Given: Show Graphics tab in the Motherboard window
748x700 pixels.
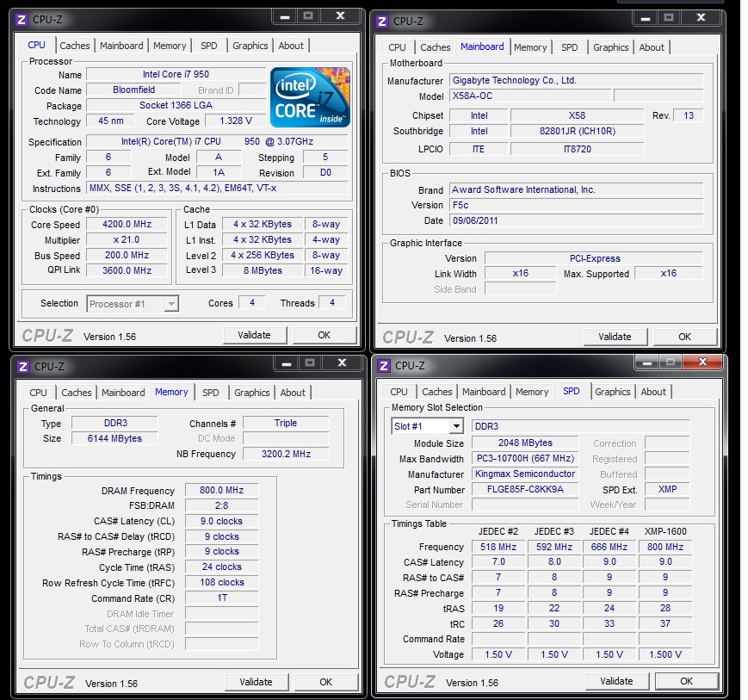Looking at the screenshot, I should (x=610, y=47).
